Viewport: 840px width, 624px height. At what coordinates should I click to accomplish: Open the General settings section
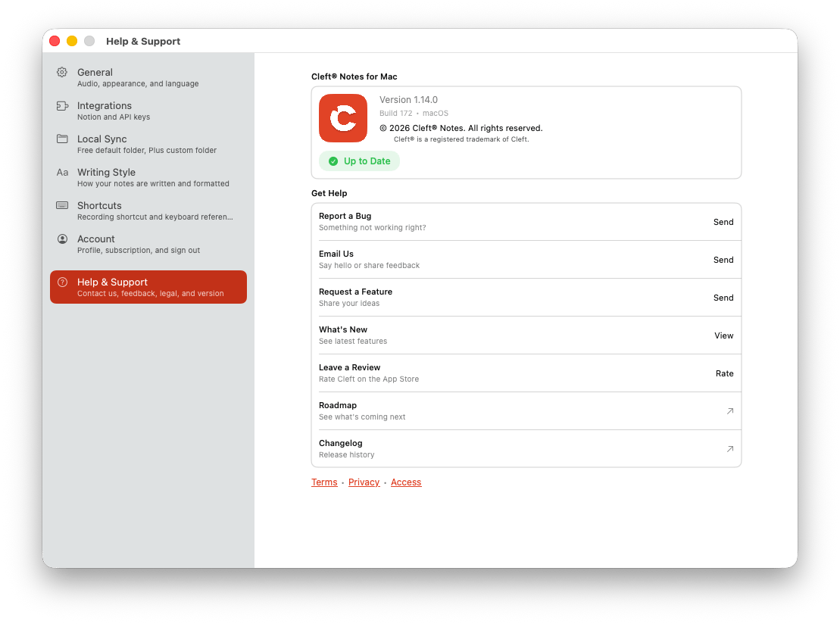(148, 77)
